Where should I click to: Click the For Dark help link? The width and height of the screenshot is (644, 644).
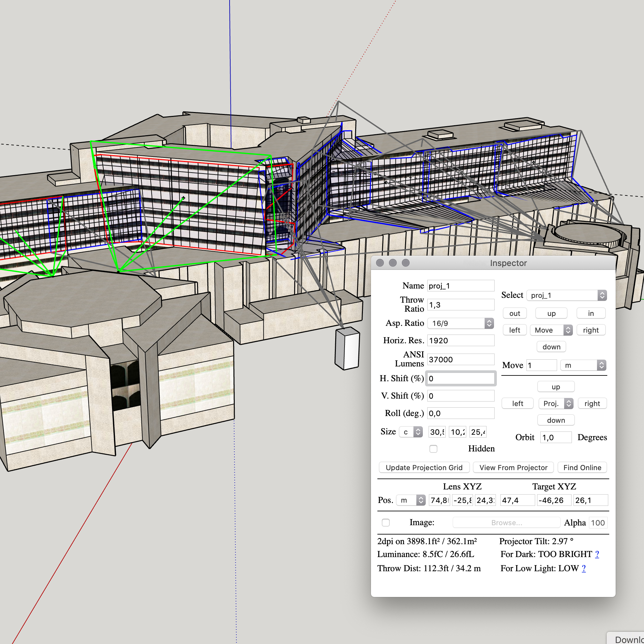coord(597,554)
